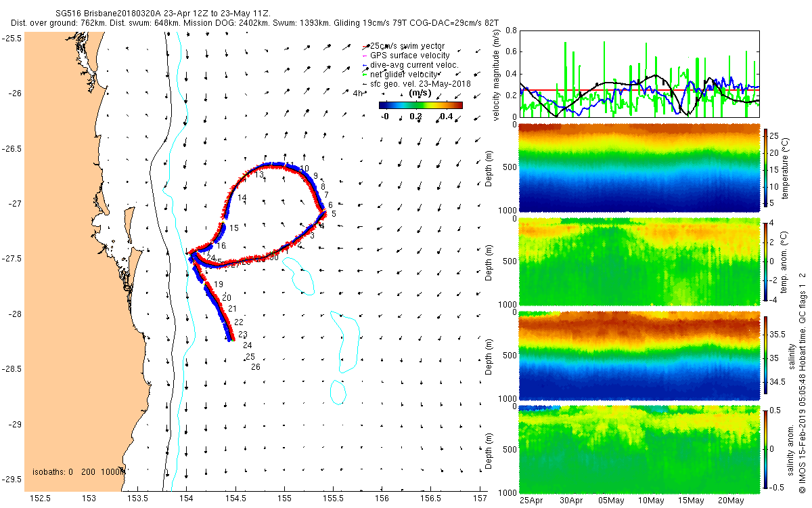The width and height of the screenshot is (812, 508).
Task: Click the salinity depth section panel
Action: coord(639,355)
